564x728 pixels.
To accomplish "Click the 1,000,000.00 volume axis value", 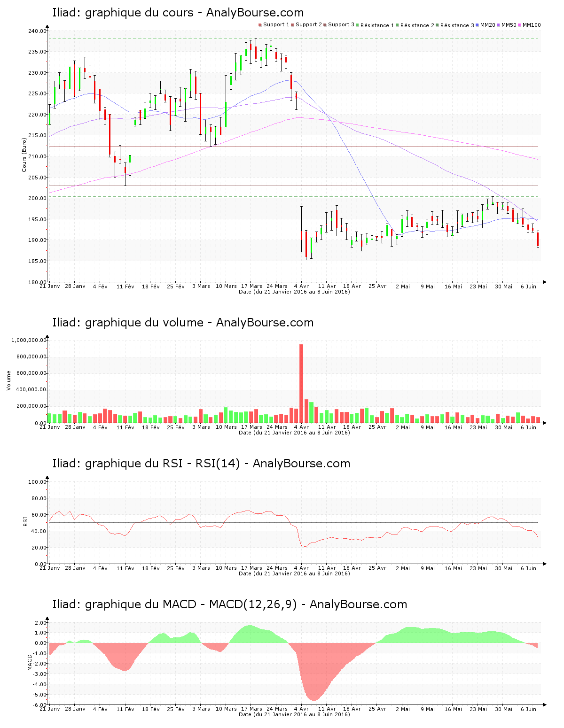I will [x=29, y=340].
